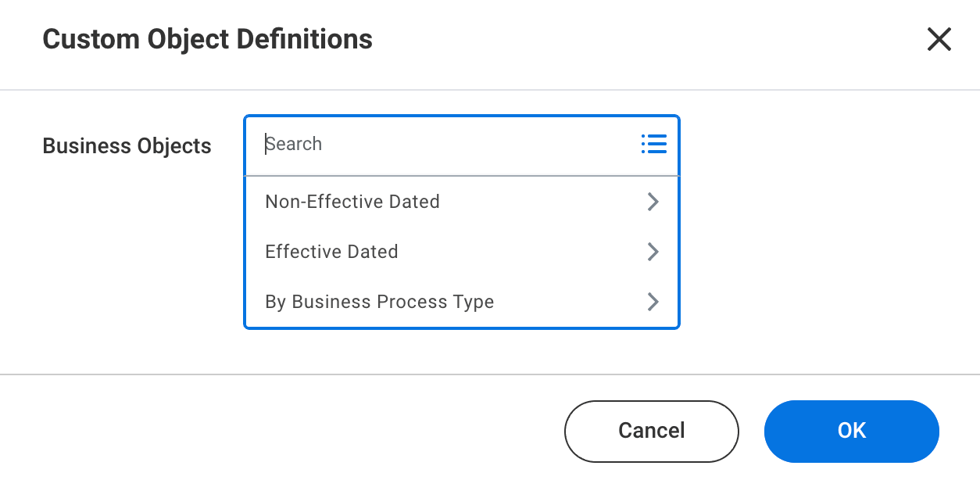
Task: Dismiss the dialog using the X icon
Action: click(939, 39)
